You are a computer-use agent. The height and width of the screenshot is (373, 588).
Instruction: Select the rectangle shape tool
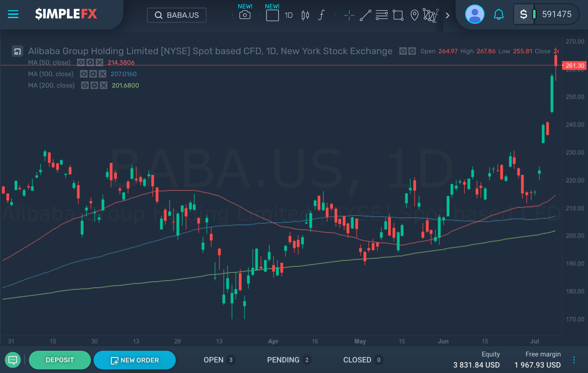398,15
